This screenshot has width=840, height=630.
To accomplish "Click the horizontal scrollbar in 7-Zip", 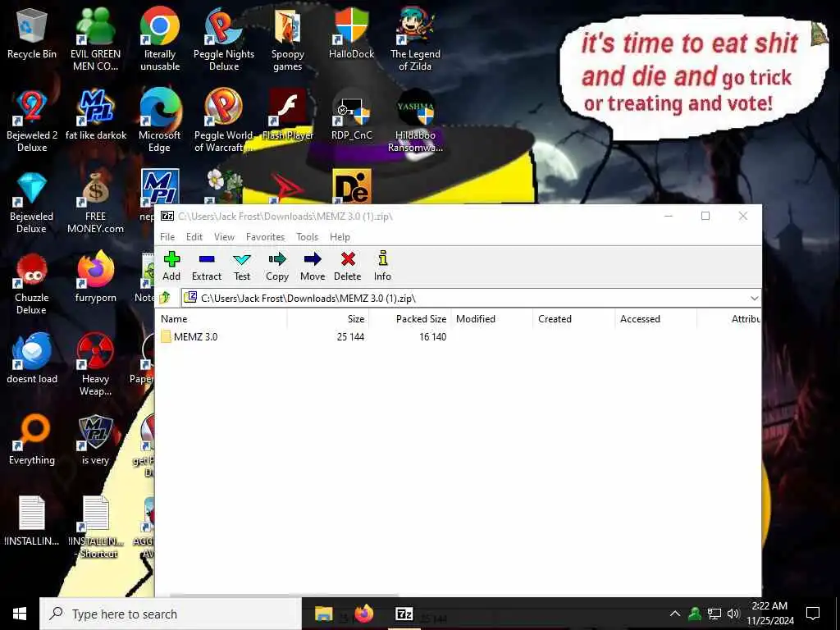I will tap(284, 595).
